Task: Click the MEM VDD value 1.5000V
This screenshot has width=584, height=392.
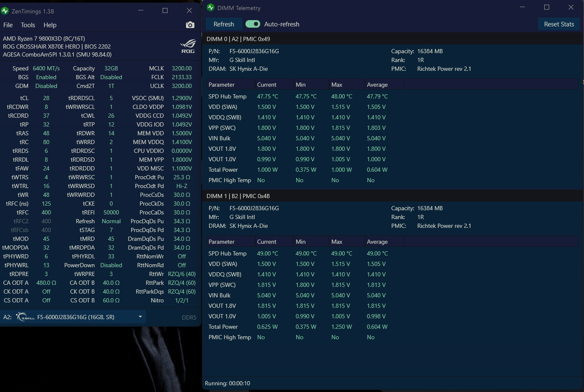Action: click(x=182, y=133)
